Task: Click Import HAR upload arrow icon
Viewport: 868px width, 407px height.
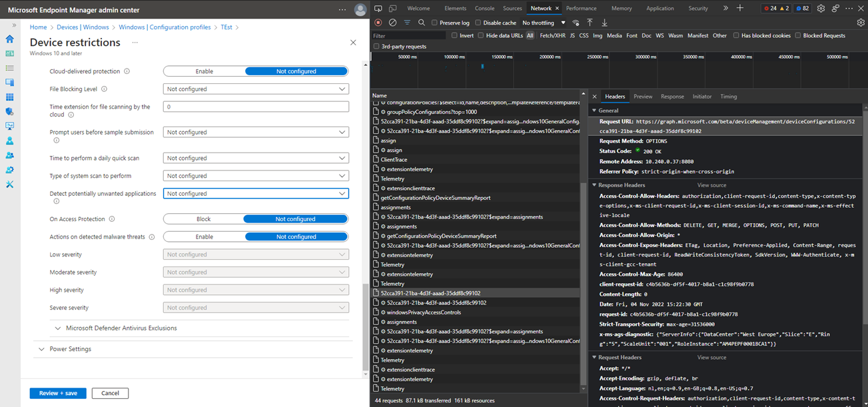Action: coord(590,23)
